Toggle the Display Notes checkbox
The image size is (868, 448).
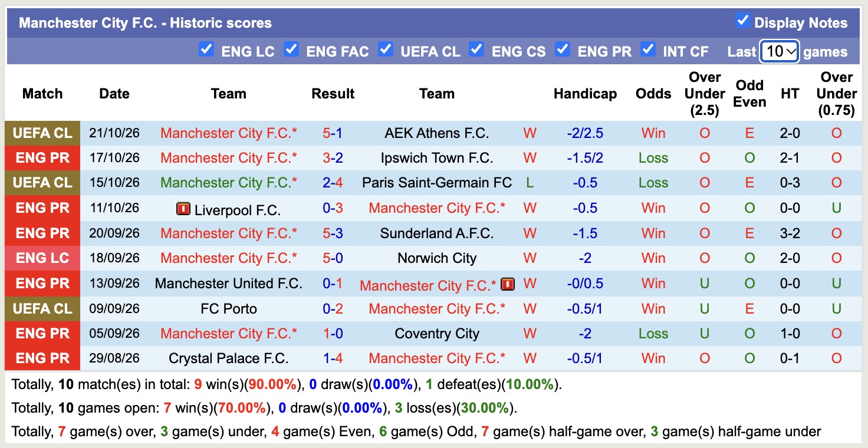(x=742, y=21)
